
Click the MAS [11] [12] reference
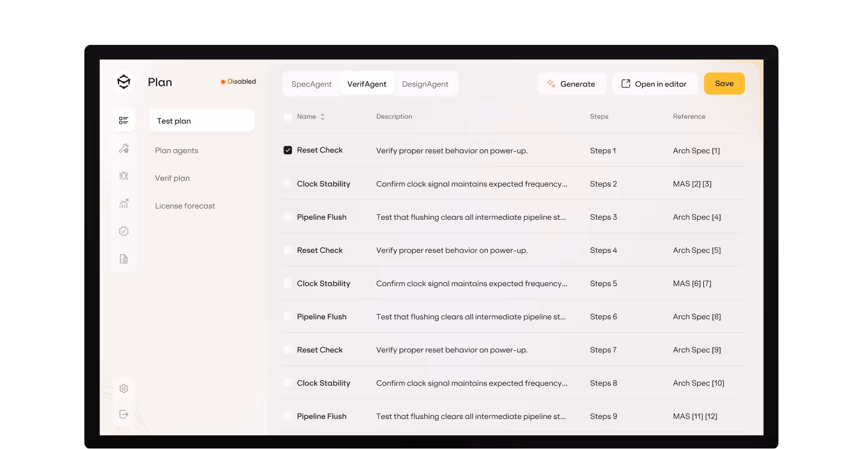(695, 416)
